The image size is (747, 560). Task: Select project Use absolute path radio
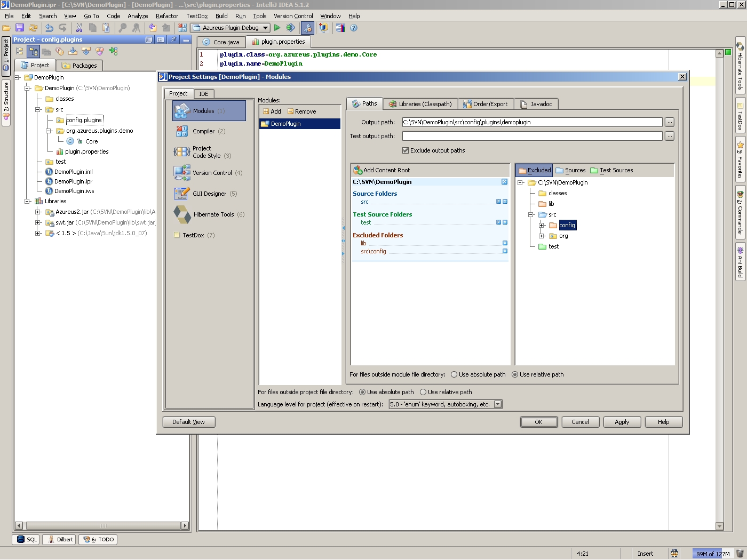click(x=362, y=392)
